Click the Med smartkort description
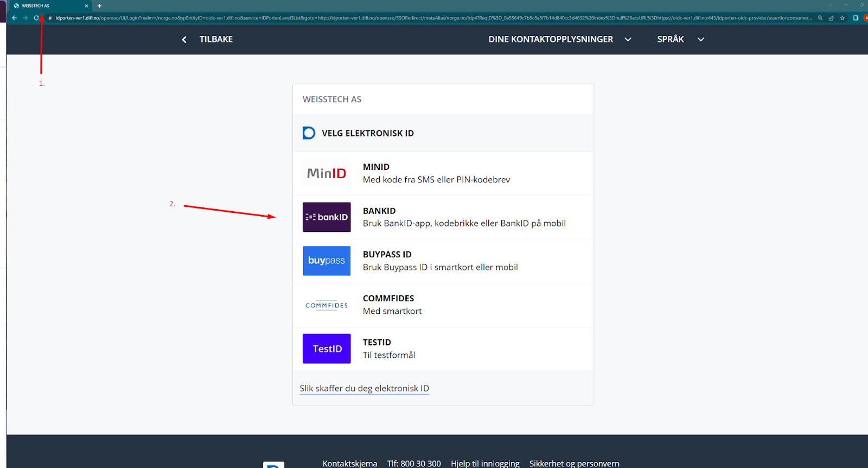The width and height of the screenshot is (868, 468). 392,311
